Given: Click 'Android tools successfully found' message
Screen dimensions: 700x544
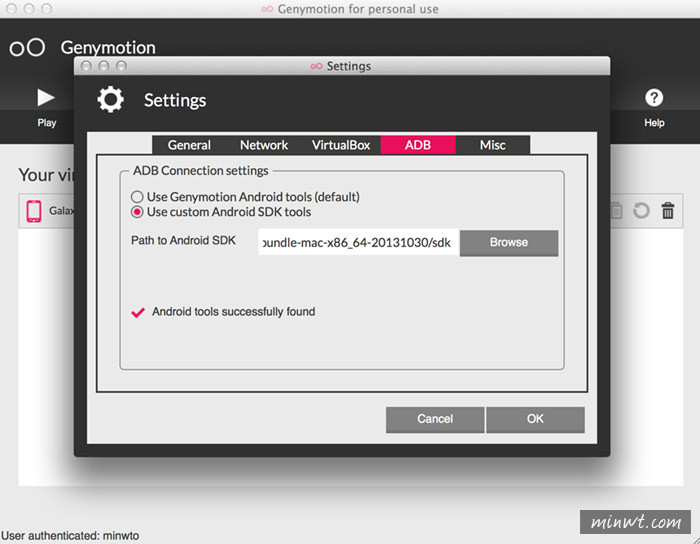Looking at the screenshot, I should [x=233, y=311].
